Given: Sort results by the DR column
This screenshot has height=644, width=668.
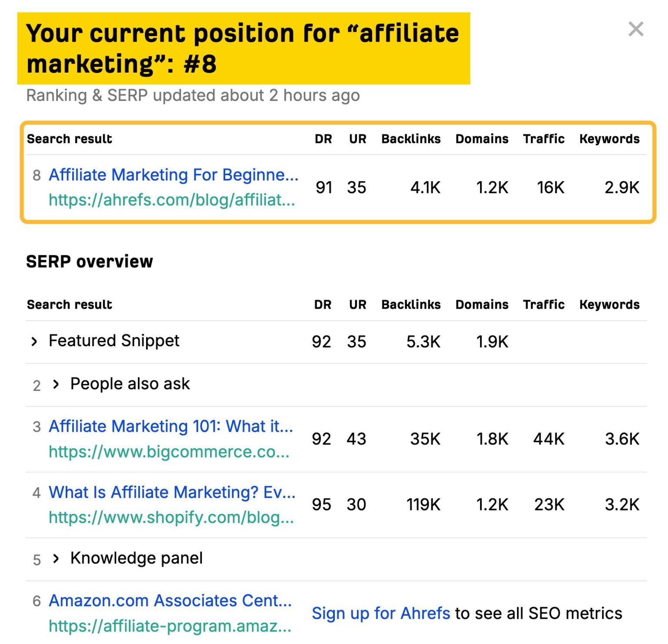Looking at the screenshot, I should (x=323, y=304).
